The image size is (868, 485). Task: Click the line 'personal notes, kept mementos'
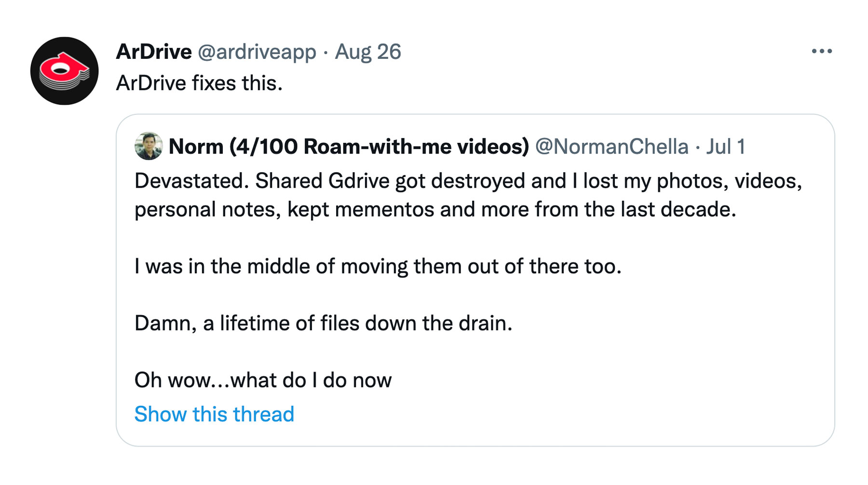pos(435,209)
